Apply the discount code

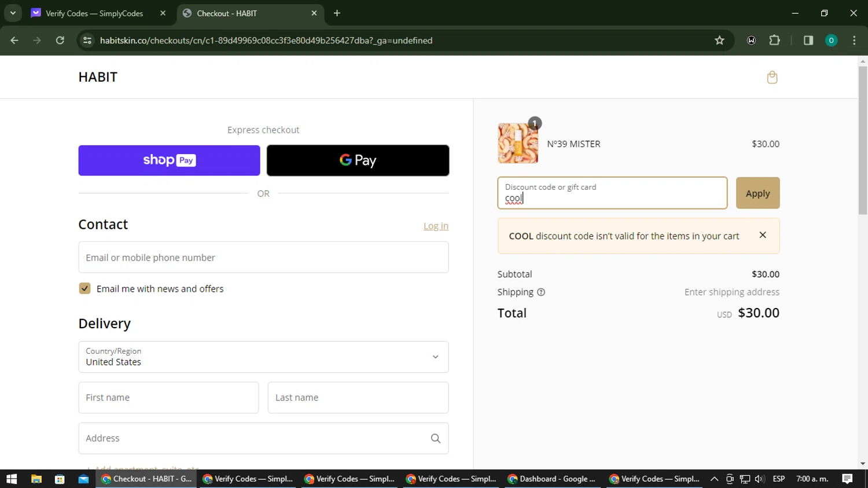pos(757,193)
